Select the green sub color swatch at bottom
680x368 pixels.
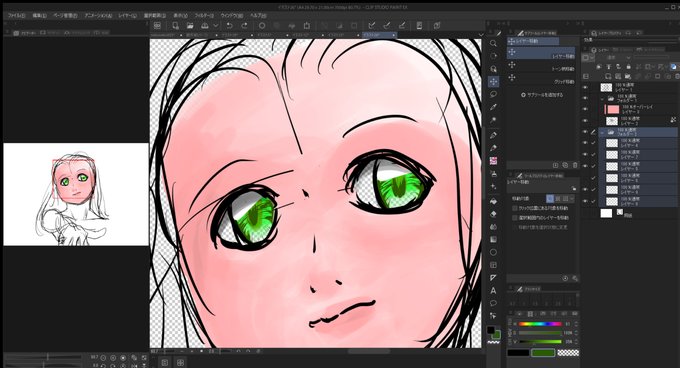[543, 353]
